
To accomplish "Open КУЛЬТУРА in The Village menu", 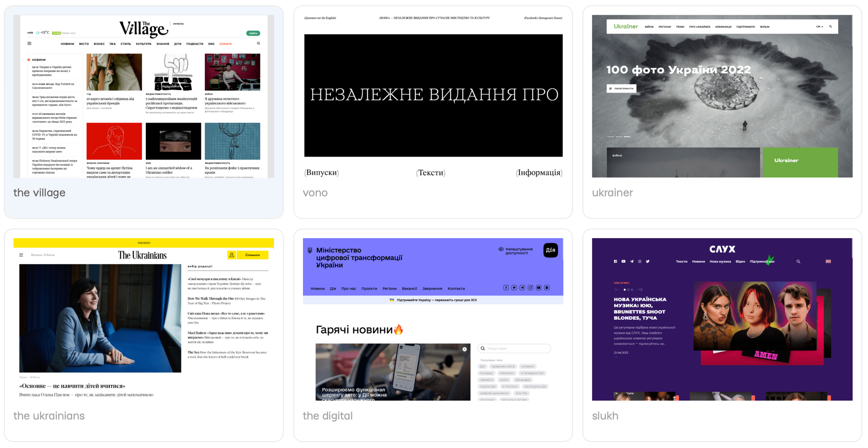I will click(143, 44).
